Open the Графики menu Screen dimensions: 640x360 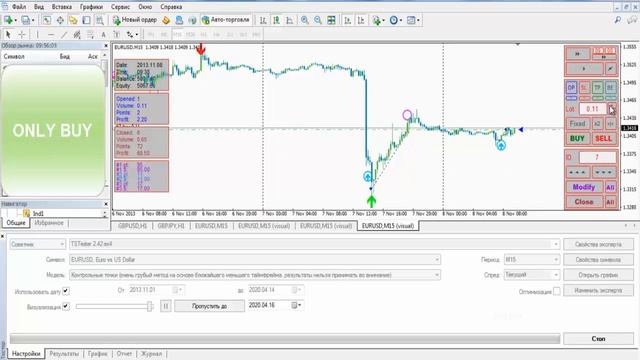click(91, 7)
